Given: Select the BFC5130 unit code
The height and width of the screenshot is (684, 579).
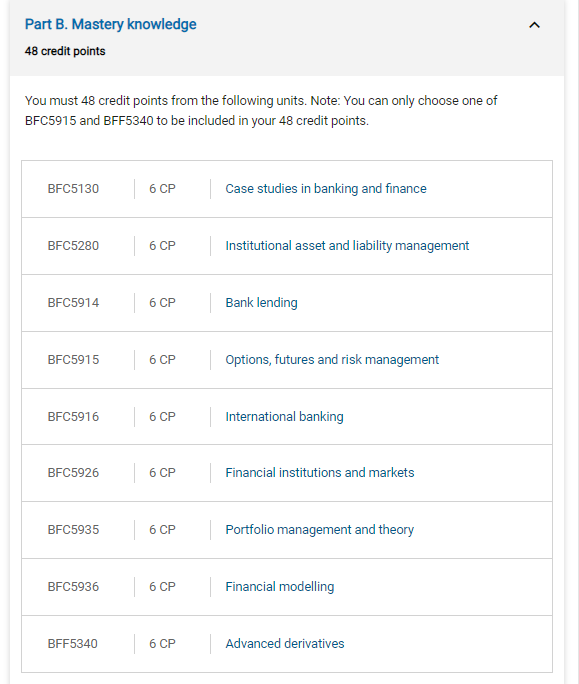Looking at the screenshot, I should click(x=73, y=188).
